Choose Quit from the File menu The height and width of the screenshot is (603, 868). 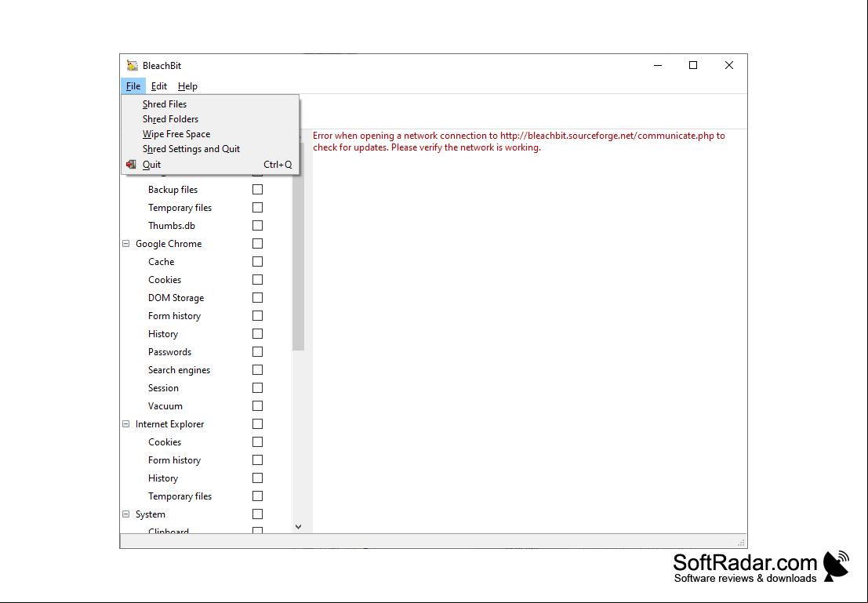tap(210, 165)
